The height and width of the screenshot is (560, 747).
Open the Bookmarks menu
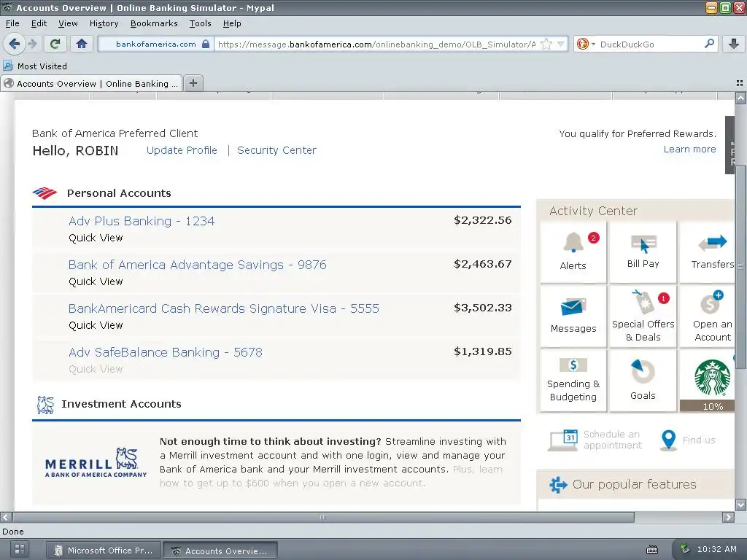pos(153,23)
